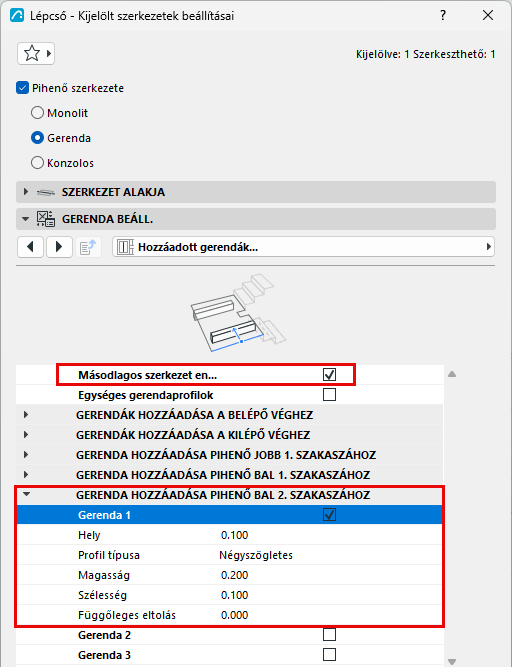Click the Profil típusa label
Image resolution: width=512 pixels, height=667 pixels.
click(109, 555)
